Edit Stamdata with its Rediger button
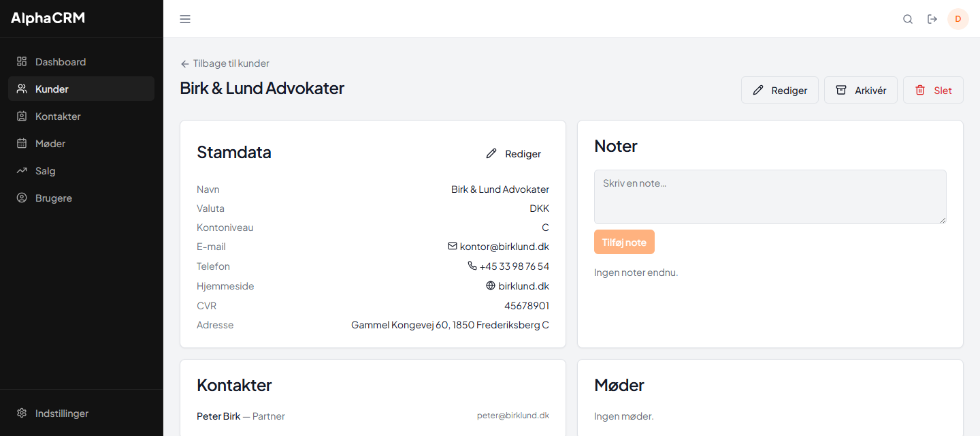The image size is (980, 436). [514, 154]
